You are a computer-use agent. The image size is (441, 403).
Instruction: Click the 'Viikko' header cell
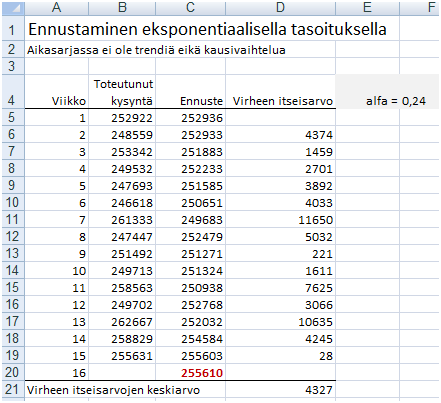coord(57,92)
